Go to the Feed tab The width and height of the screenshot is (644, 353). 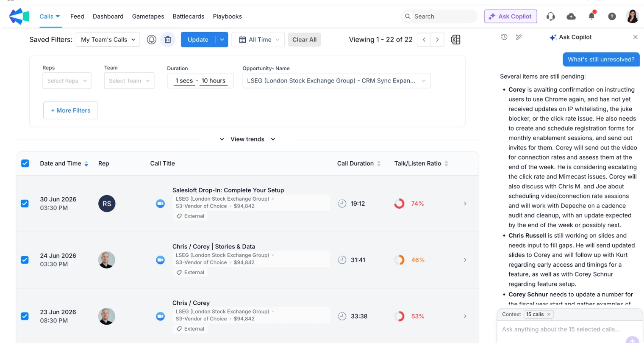77,17
